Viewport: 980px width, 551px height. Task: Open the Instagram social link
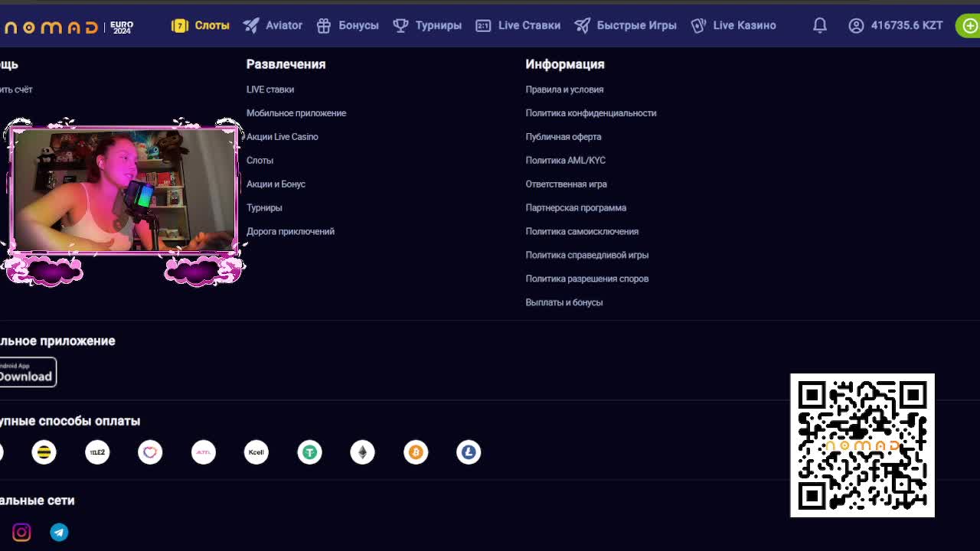[21, 532]
